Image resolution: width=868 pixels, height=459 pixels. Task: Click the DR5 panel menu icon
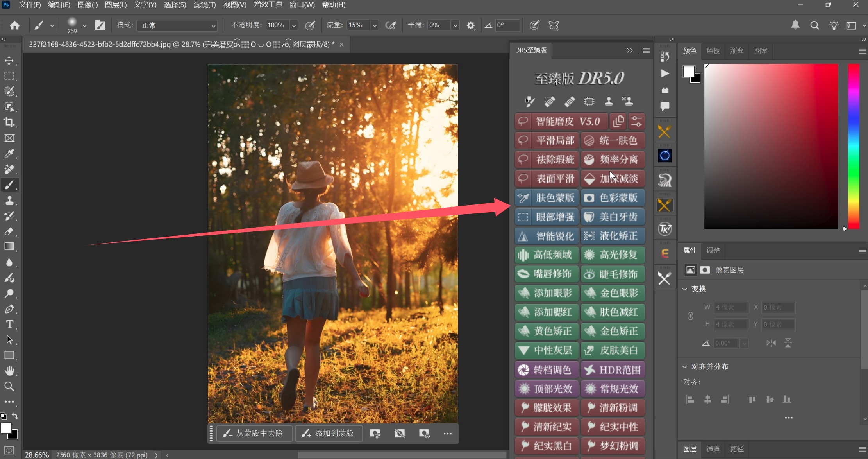pyautogui.click(x=647, y=50)
